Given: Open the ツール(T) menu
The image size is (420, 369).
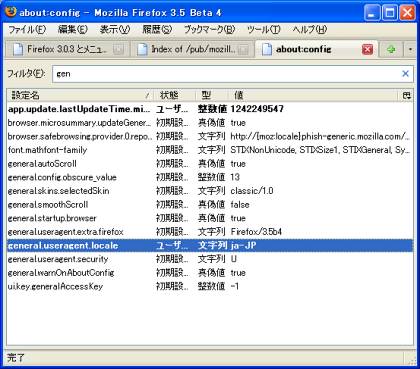Looking at the screenshot, I should coord(264,30).
